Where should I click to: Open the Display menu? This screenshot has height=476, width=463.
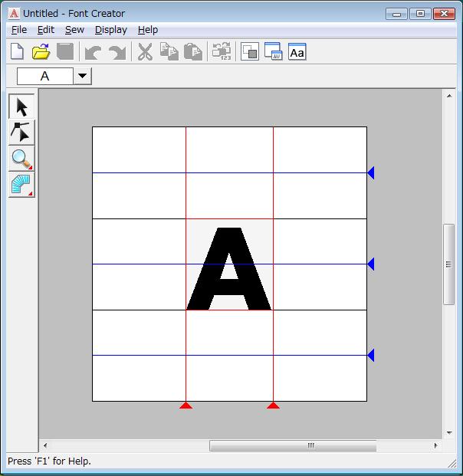pos(111,30)
